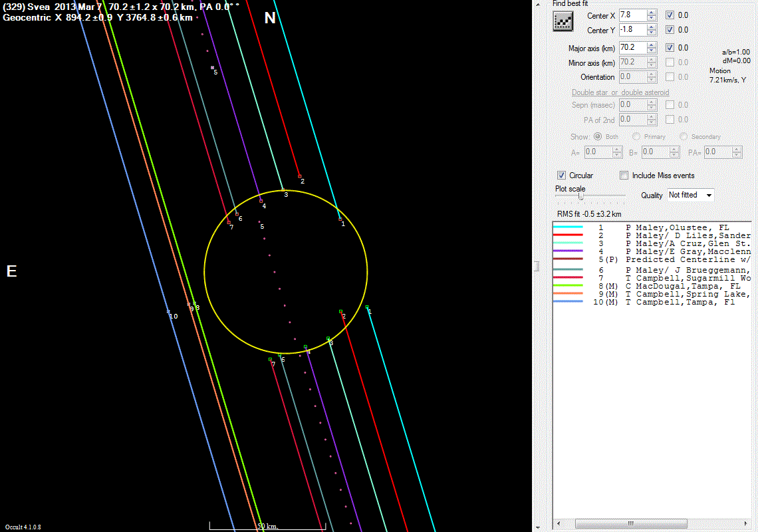The image size is (758, 532).
Task: Click the PA of 2nd value field
Action: tap(633, 119)
